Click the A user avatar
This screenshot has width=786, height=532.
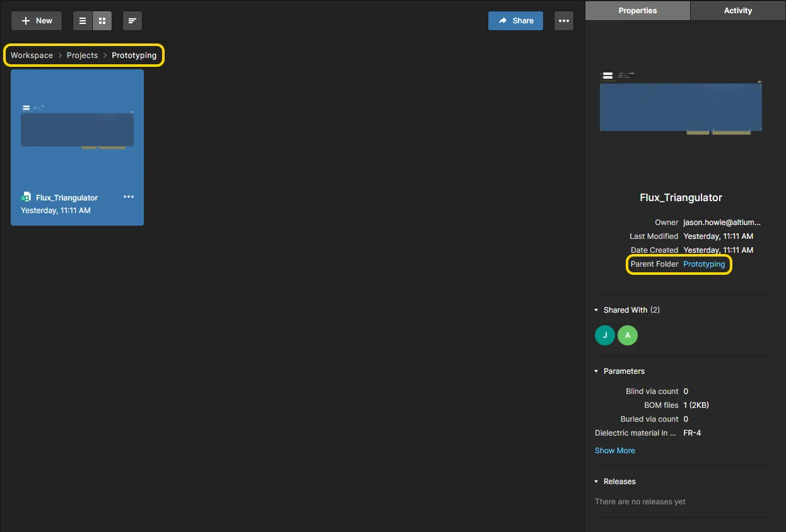click(x=628, y=335)
